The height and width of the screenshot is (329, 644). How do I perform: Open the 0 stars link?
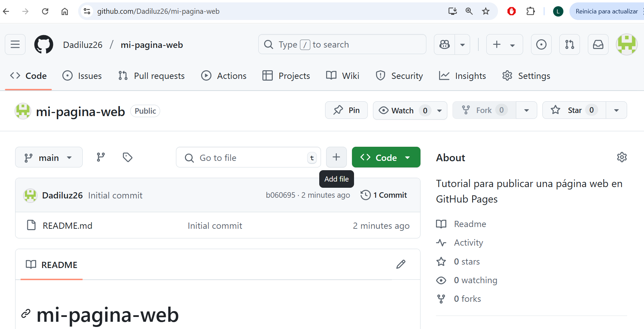pyautogui.click(x=458, y=261)
